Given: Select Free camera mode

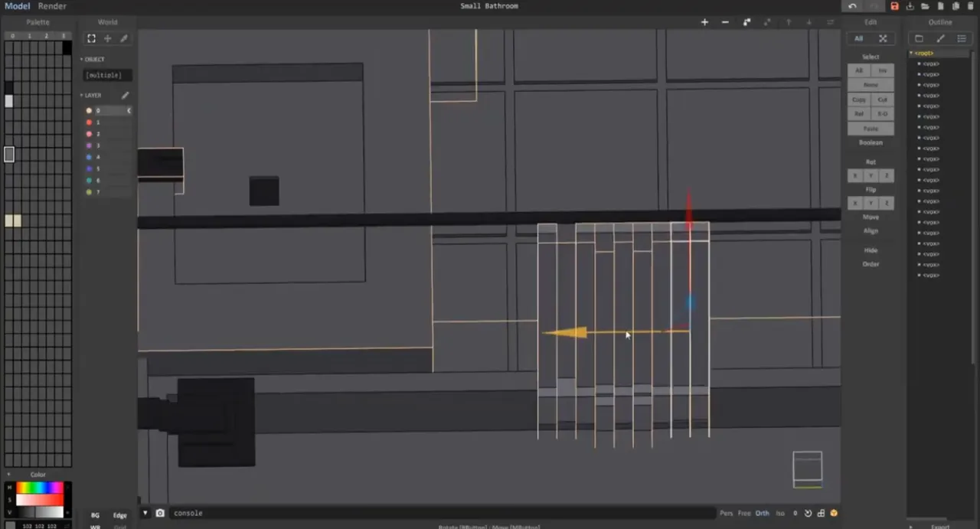Looking at the screenshot, I should tap(744, 514).
